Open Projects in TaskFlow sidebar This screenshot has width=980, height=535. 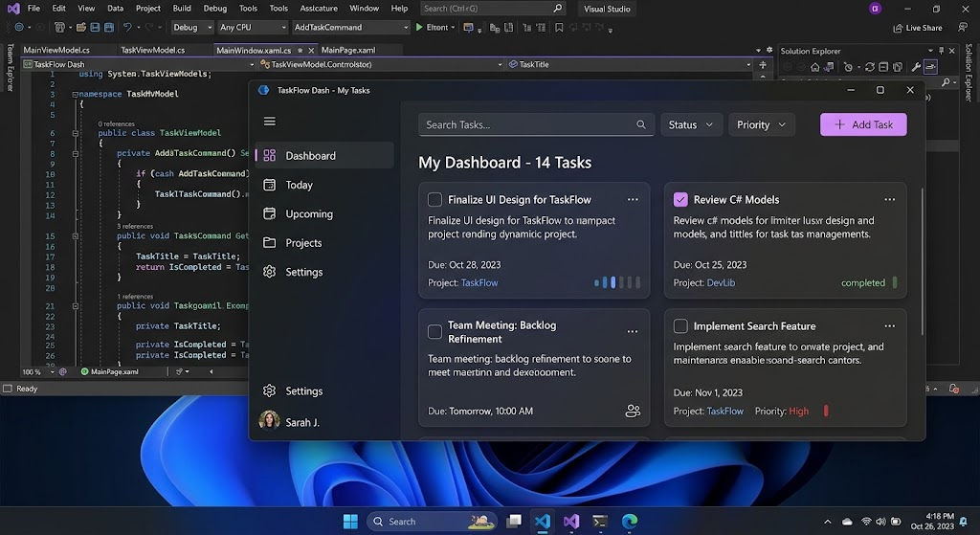click(324, 243)
